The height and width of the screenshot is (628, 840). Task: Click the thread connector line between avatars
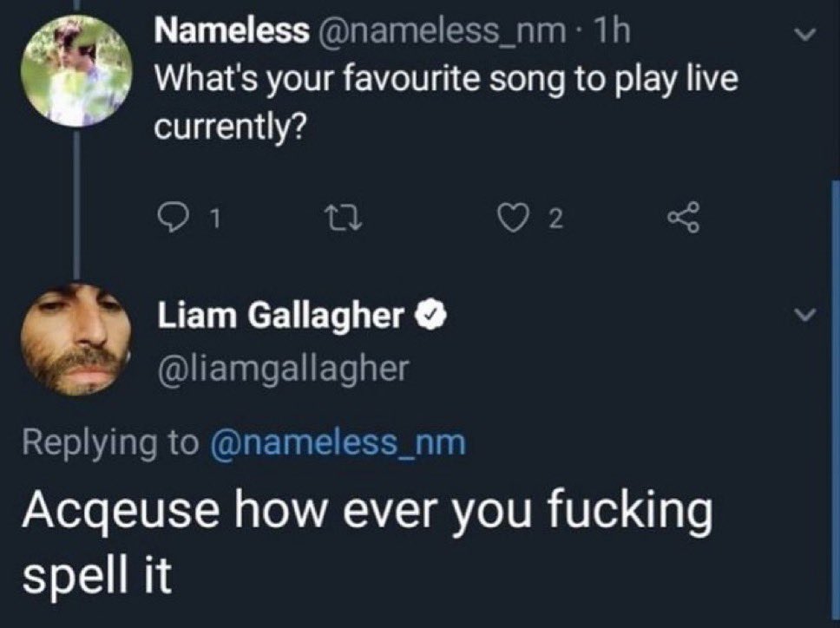[x=76, y=206]
